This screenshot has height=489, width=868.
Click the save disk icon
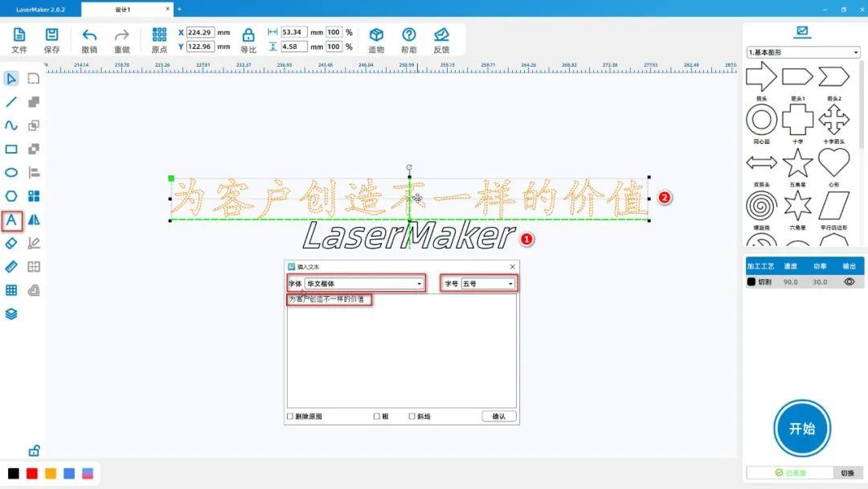(51, 35)
